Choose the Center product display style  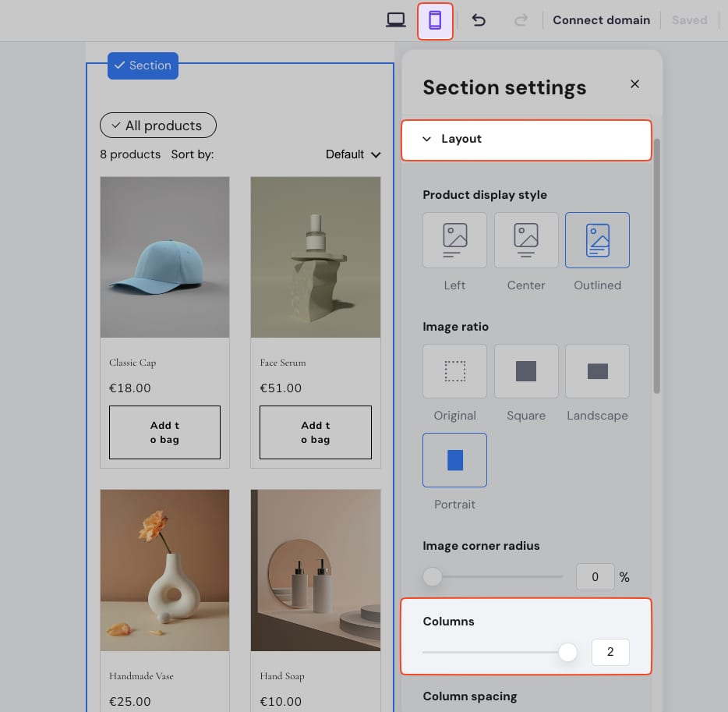click(x=526, y=240)
